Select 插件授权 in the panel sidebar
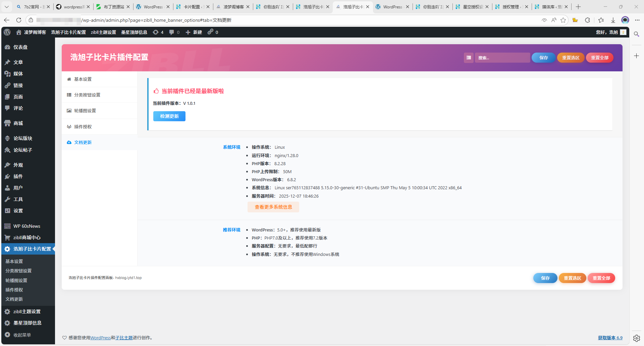The width and height of the screenshot is (644, 346). [x=83, y=127]
